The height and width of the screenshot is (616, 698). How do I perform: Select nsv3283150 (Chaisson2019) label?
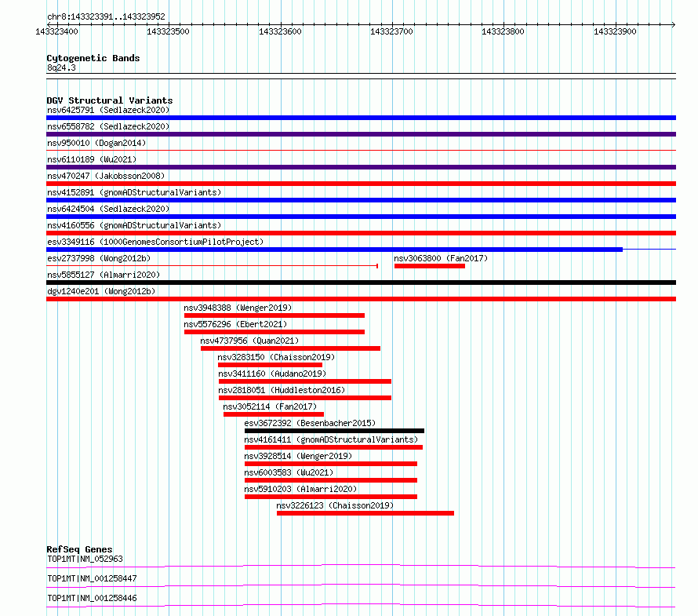click(x=276, y=357)
